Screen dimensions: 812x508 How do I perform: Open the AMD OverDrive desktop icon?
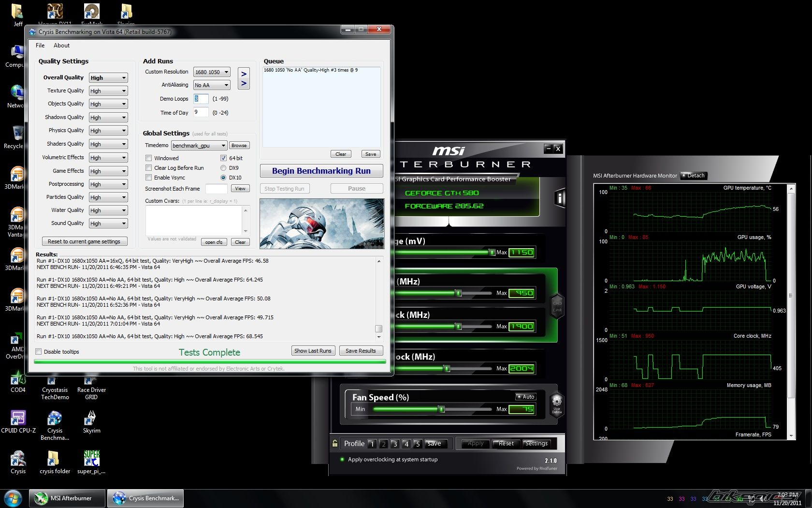point(15,346)
